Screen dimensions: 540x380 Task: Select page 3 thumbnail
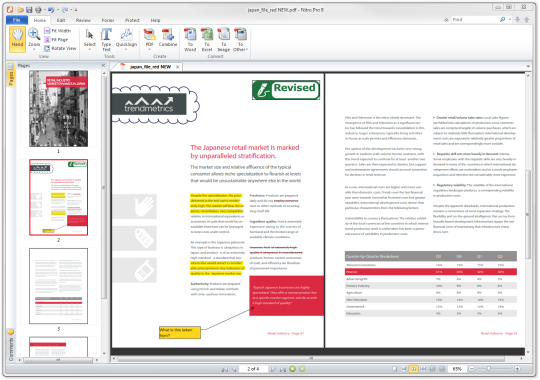coord(59,286)
